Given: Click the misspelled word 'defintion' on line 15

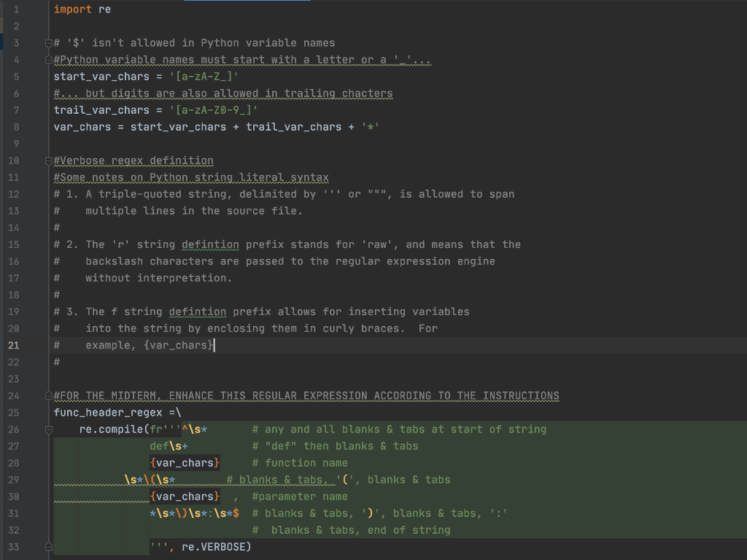Looking at the screenshot, I should [210, 244].
